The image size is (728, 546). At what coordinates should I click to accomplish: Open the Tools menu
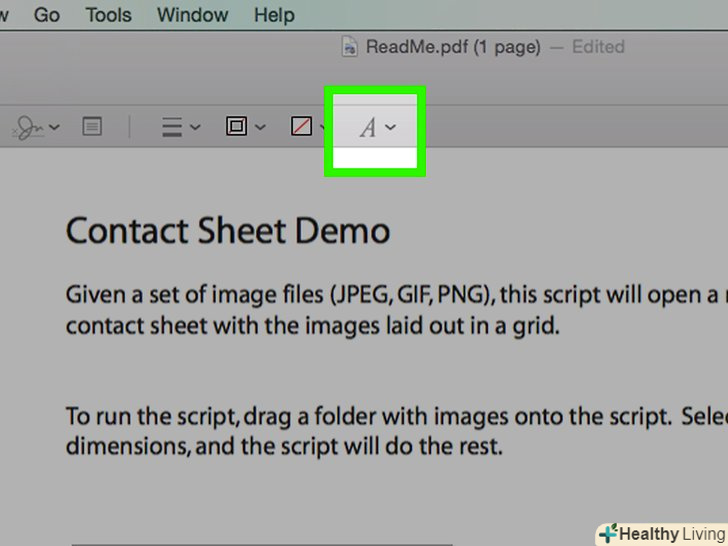[x=108, y=15]
